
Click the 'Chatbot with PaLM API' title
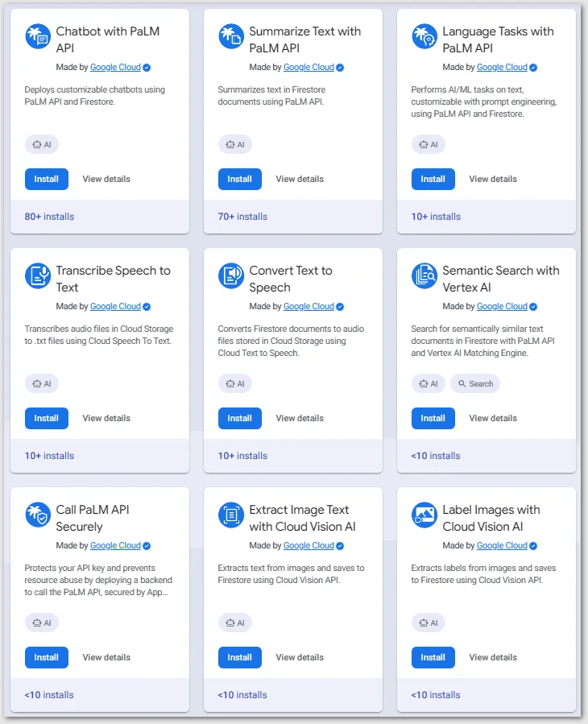108,39
